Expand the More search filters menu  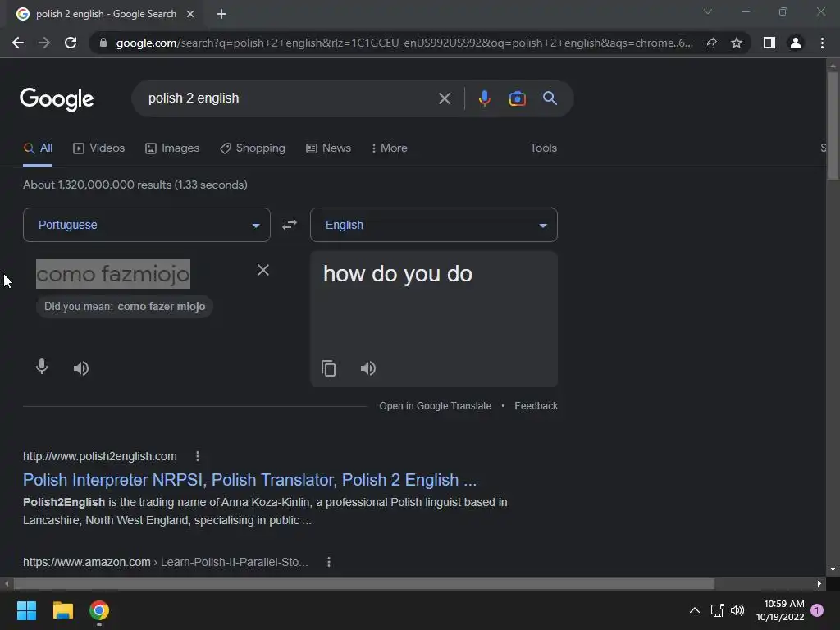[x=390, y=148]
